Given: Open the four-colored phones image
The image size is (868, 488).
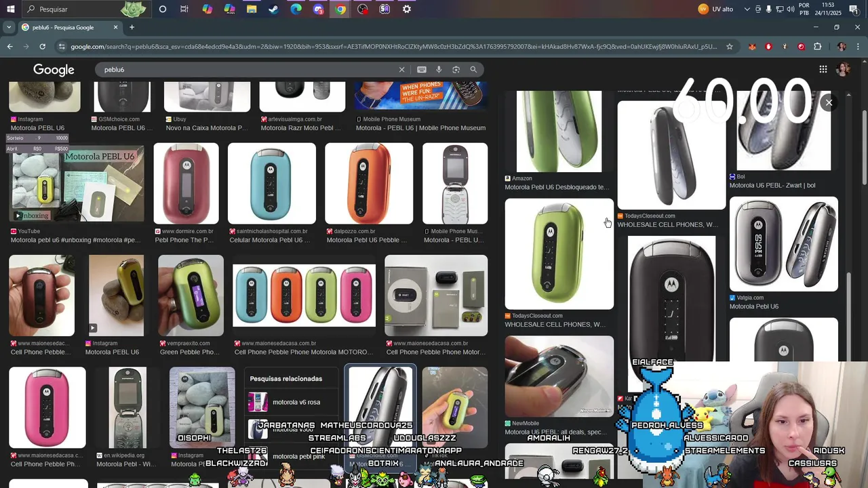Looking at the screenshot, I should tap(304, 296).
